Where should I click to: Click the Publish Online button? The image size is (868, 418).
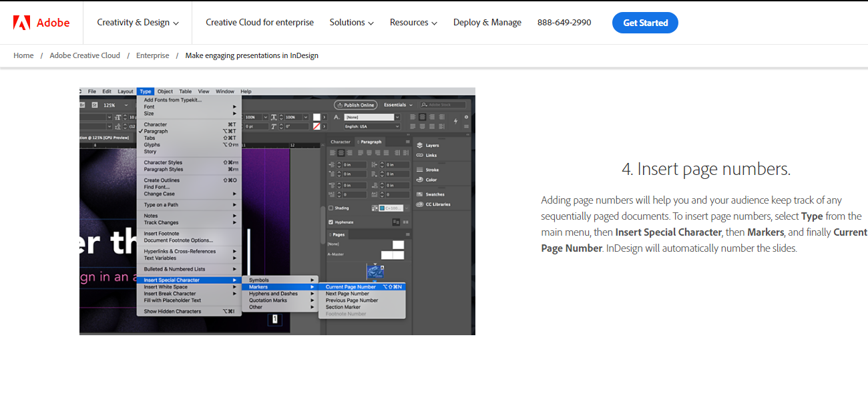pyautogui.click(x=355, y=105)
